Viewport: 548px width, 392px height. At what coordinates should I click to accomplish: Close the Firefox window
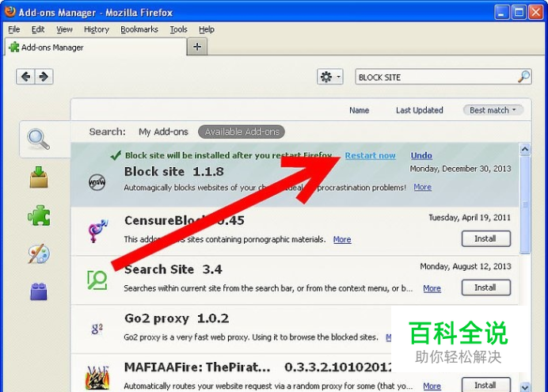[x=536, y=13]
